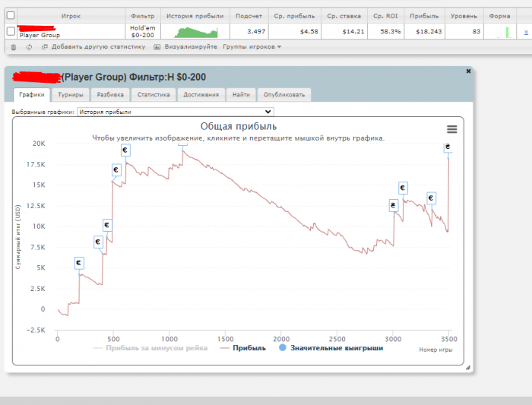Expand the Группы игроков dropdown
Viewport: 532px width, 405px height.
pos(252,47)
